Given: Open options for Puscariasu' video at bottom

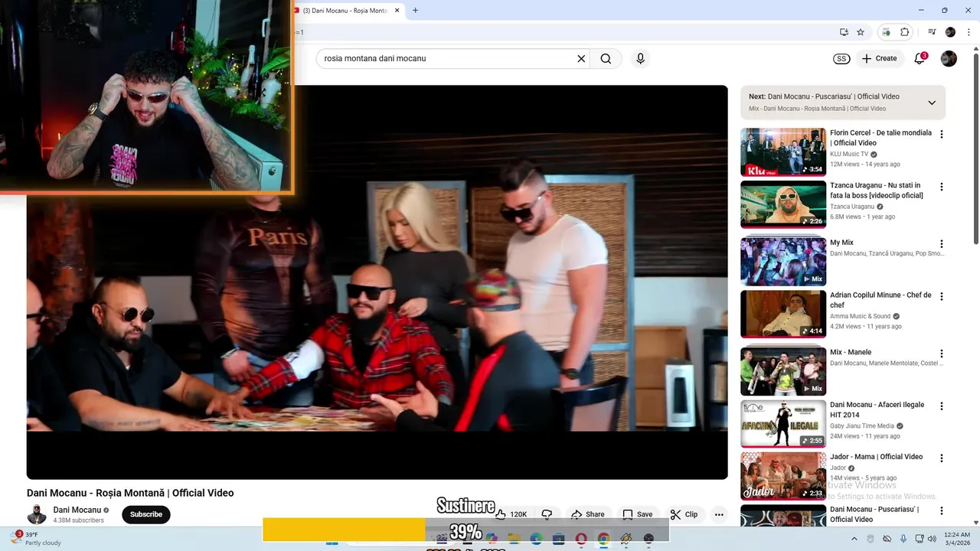Looking at the screenshot, I should point(942,510).
